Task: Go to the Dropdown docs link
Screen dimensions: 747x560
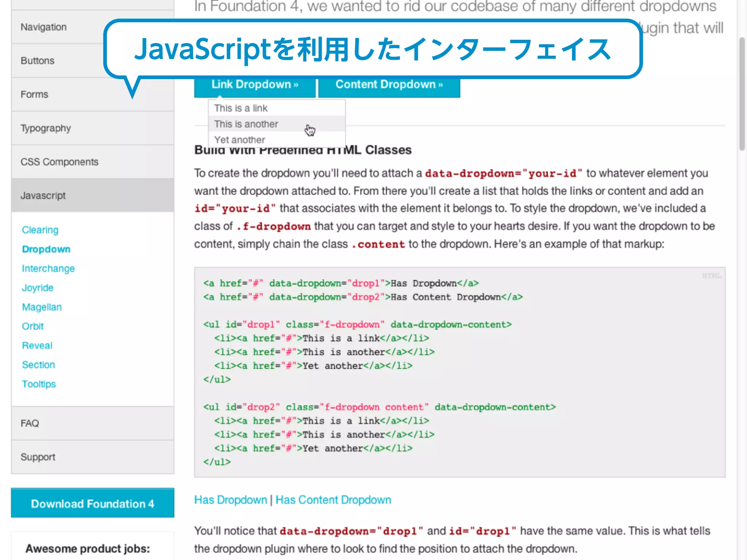Action: [46, 249]
